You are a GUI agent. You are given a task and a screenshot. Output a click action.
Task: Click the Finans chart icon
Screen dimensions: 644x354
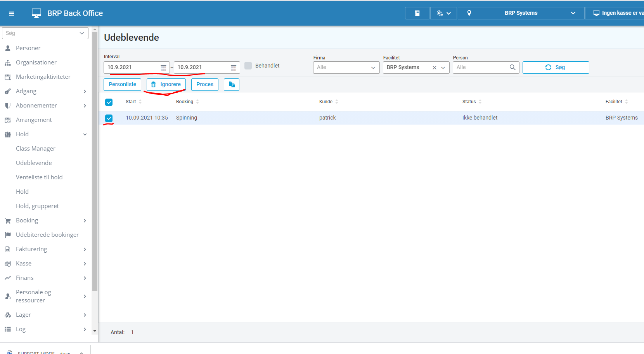(8, 278)
